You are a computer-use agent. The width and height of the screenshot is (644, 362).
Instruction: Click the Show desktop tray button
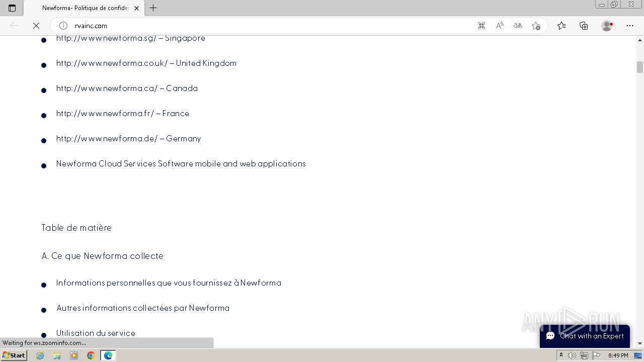[638, 355]
